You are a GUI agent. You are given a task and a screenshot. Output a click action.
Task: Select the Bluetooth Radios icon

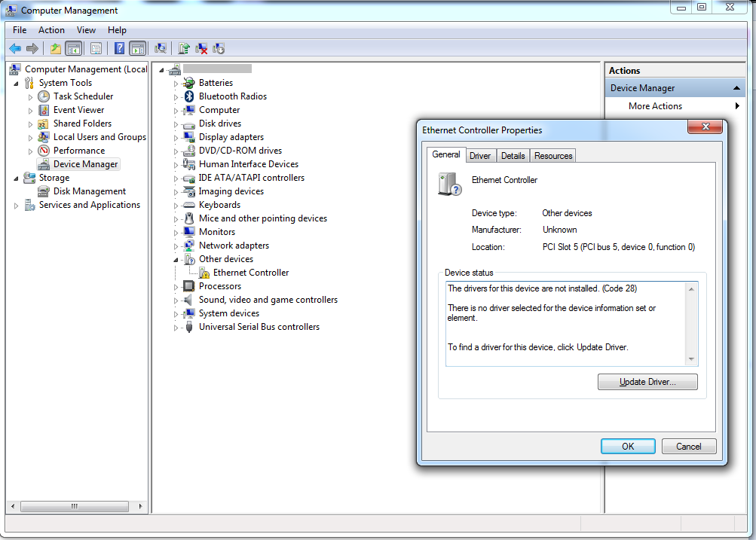click(x=189, y=96)
